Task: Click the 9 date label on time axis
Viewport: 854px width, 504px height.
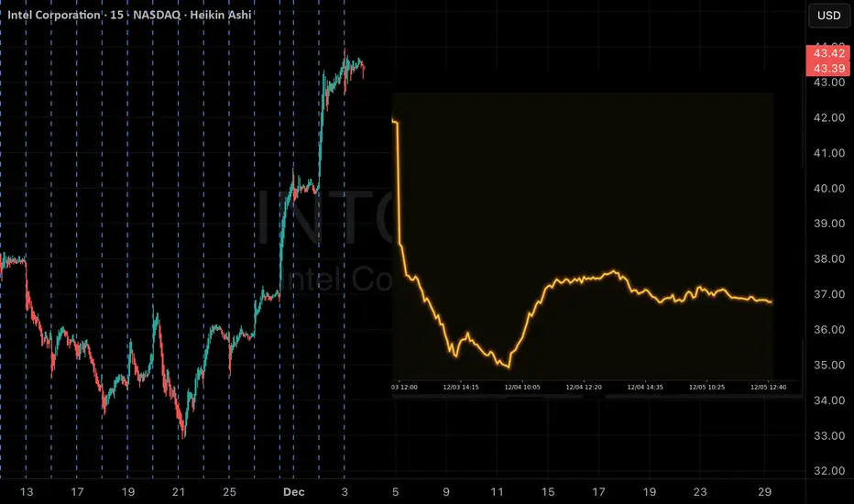Action: [446, 492]
